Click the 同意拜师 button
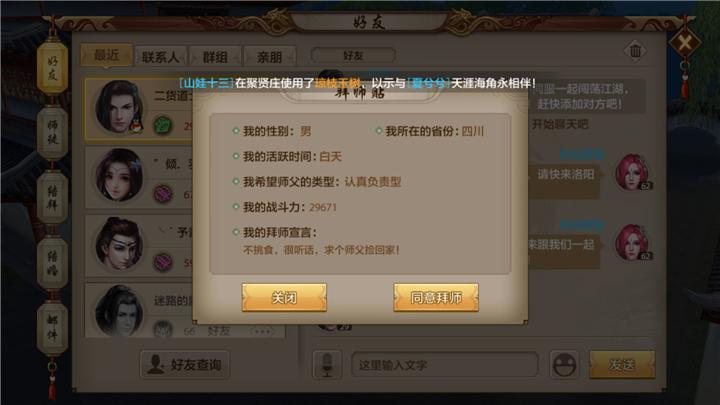The image size is (720, 405). click(436, 298)
